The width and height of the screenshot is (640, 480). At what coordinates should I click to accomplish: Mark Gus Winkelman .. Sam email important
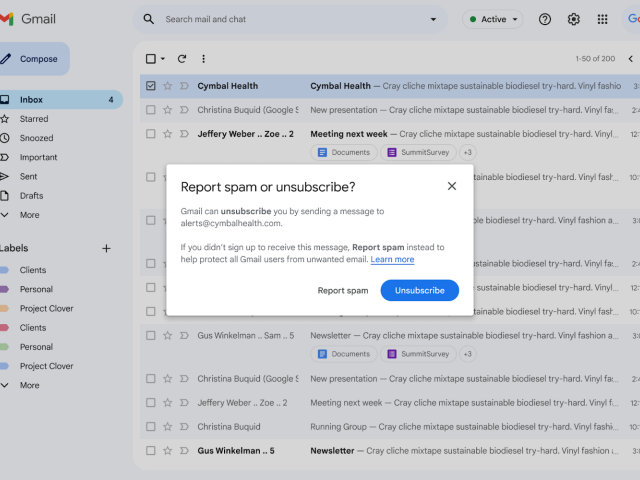[x=184, y=336]
